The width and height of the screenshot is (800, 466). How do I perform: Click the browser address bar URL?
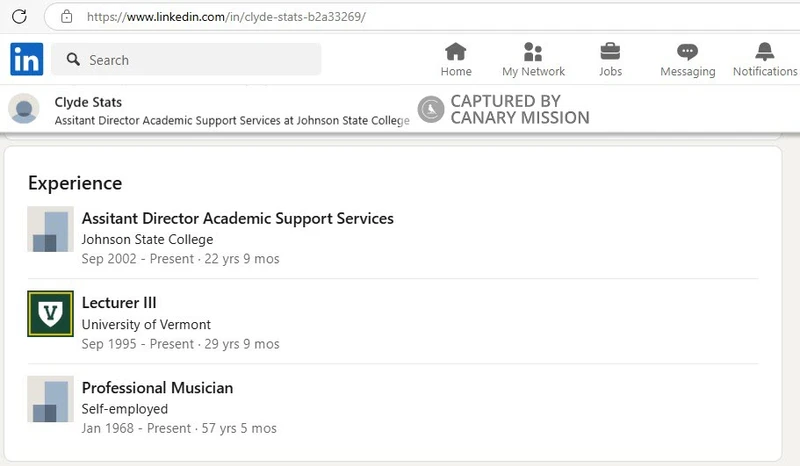click(x=226, y=16)
